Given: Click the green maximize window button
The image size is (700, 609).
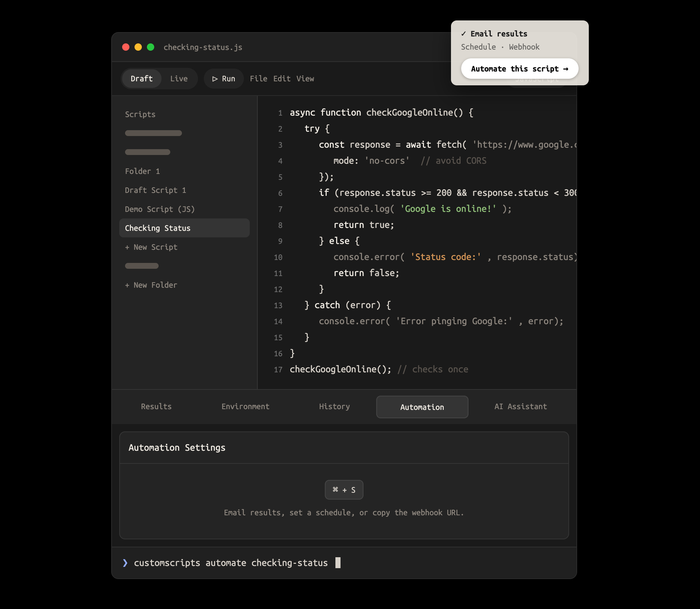Looking at the screenshot, I should pos(151,47).
